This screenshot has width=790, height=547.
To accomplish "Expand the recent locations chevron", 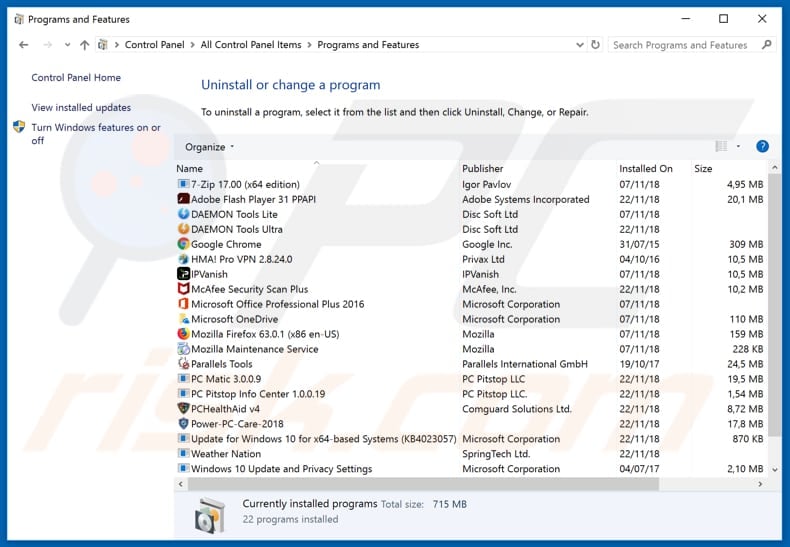I will pos(67,45).
